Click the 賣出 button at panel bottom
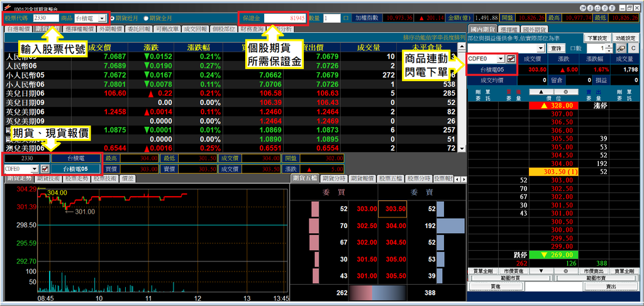Viewport: 644px width, 306px height. point(611,287)
